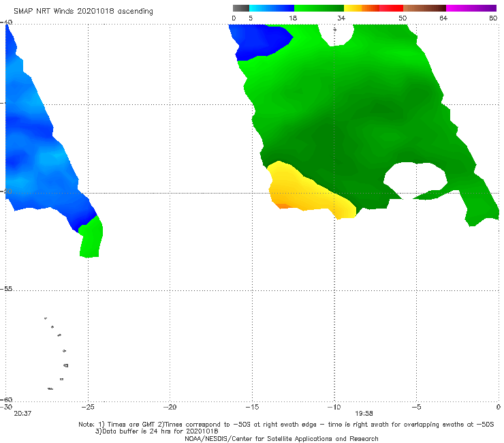Click the latitude label '-55'
This screenshot has width=504, height=443.
6,289
